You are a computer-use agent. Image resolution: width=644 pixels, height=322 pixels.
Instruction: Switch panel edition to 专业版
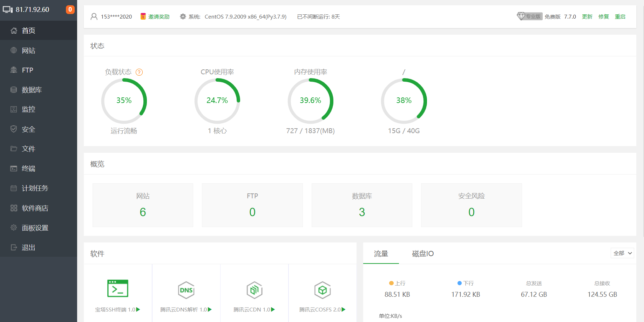coord(530,16)
